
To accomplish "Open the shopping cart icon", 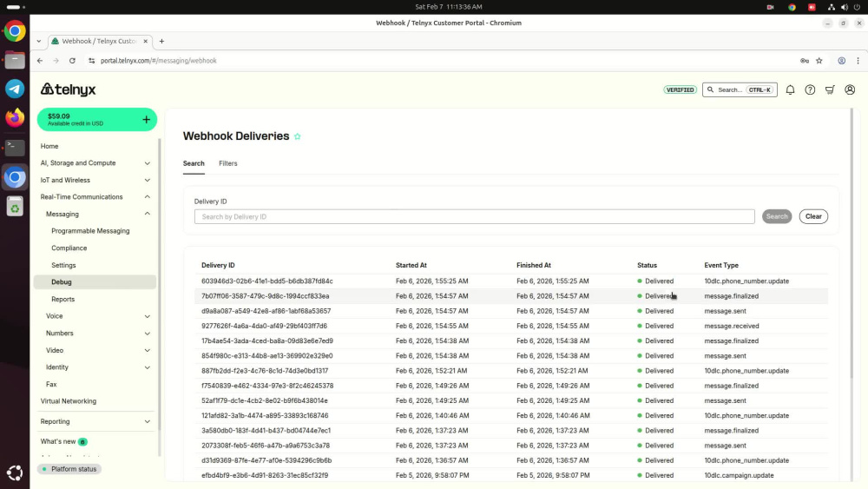I will tap(830, 89).
